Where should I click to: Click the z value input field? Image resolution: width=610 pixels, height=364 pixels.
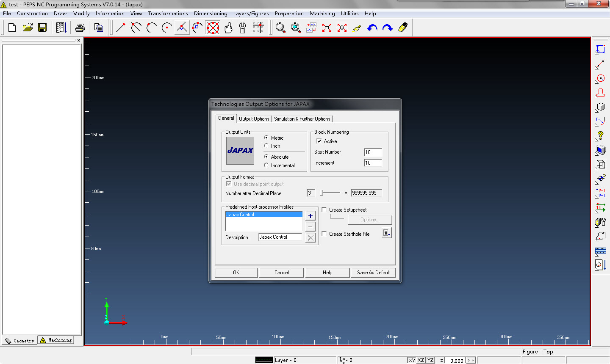(455, 360)
